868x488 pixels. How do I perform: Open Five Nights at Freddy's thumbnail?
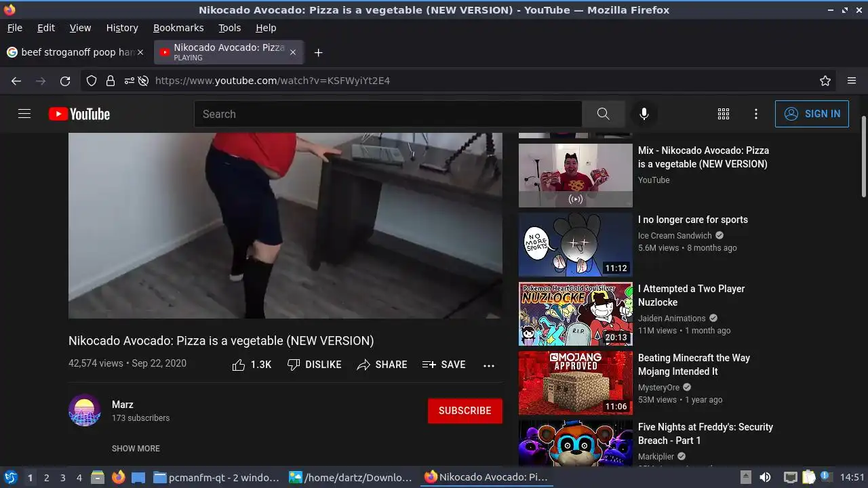tap(575, 443)
